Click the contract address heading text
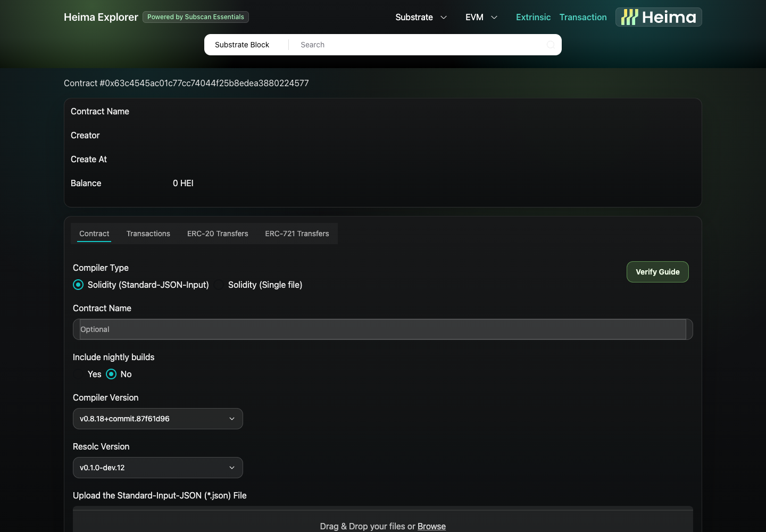This screenshot has height=532, width=766. coord(186,83)
